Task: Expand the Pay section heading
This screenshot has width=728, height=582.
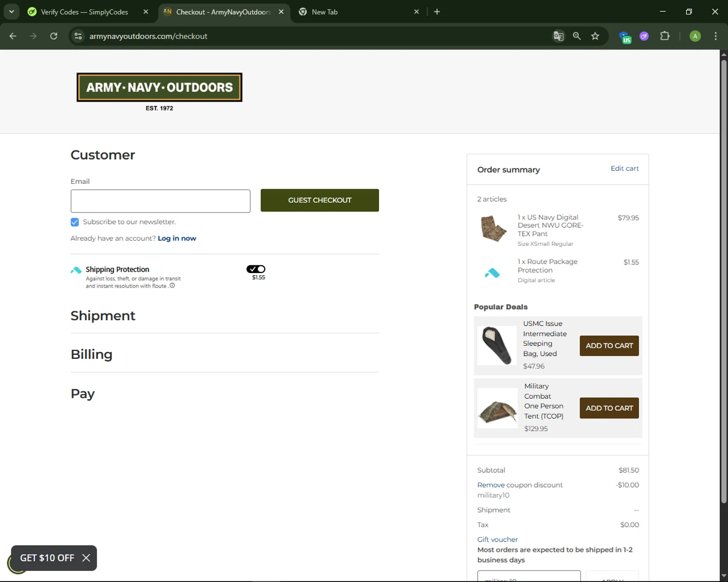Action: 83,394
